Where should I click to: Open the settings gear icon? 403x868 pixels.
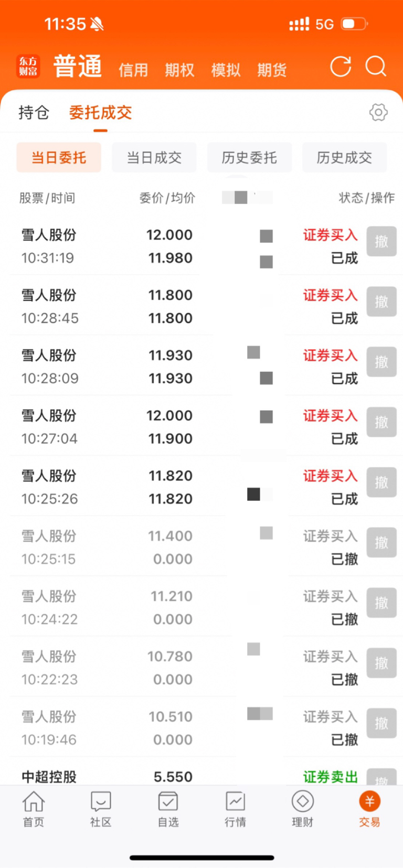point(378,112)
